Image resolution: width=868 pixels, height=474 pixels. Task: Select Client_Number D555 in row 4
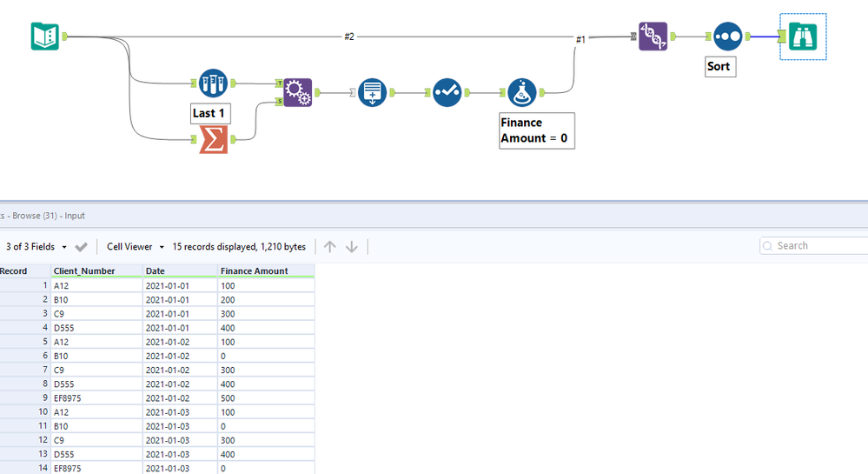pyautogui.click(x=96, y=328)
